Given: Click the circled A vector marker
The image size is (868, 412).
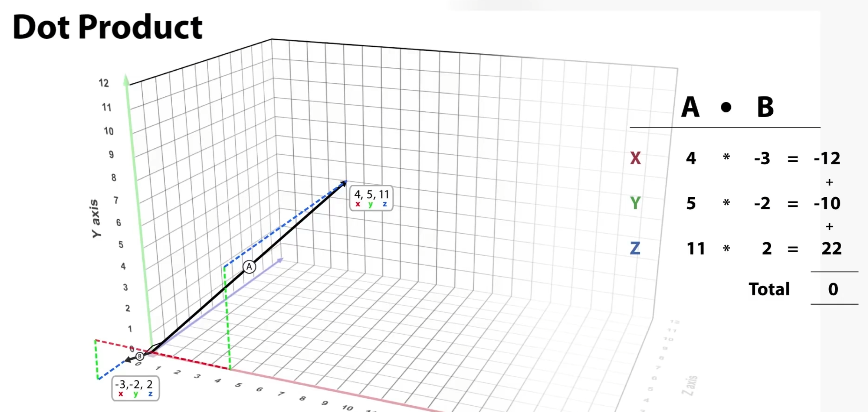Looking at the screenshot, I should [249, 267].
